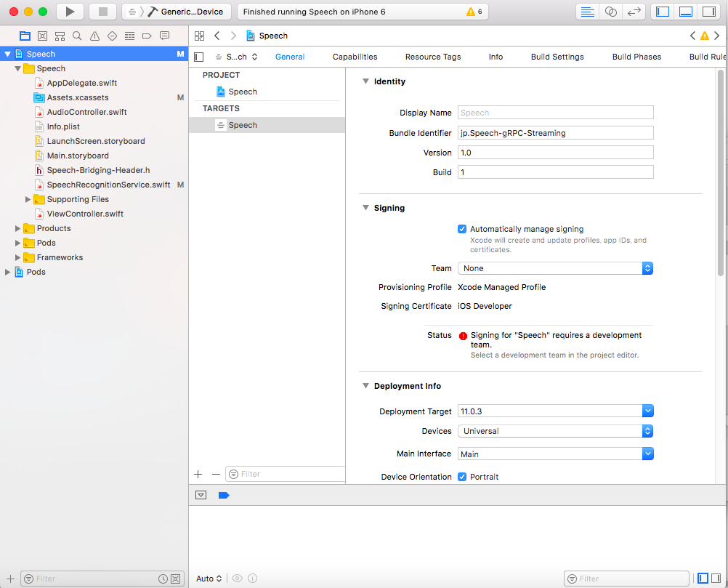Screen dimensions: 728x588
Task: Add a new target with plus button
Action: click(x=198, y=474)
